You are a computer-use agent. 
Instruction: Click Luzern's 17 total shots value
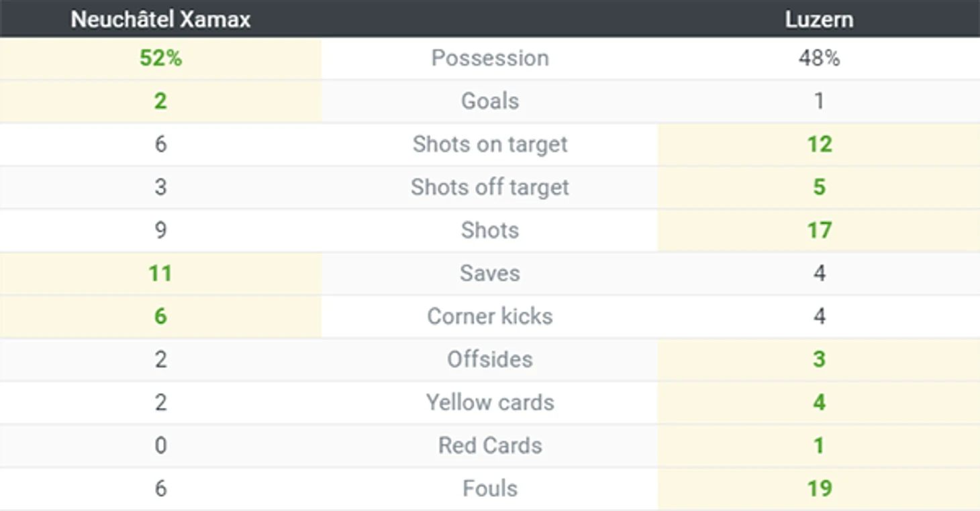coord(819,230)
